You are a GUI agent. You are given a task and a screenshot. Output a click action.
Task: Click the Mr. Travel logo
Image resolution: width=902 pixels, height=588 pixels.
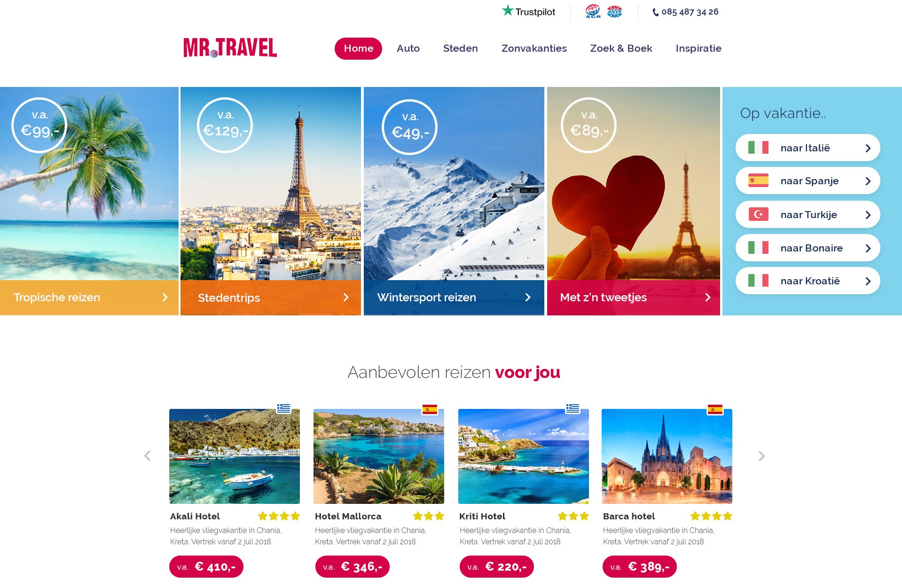pyautogui.click(x=230, y=48)
